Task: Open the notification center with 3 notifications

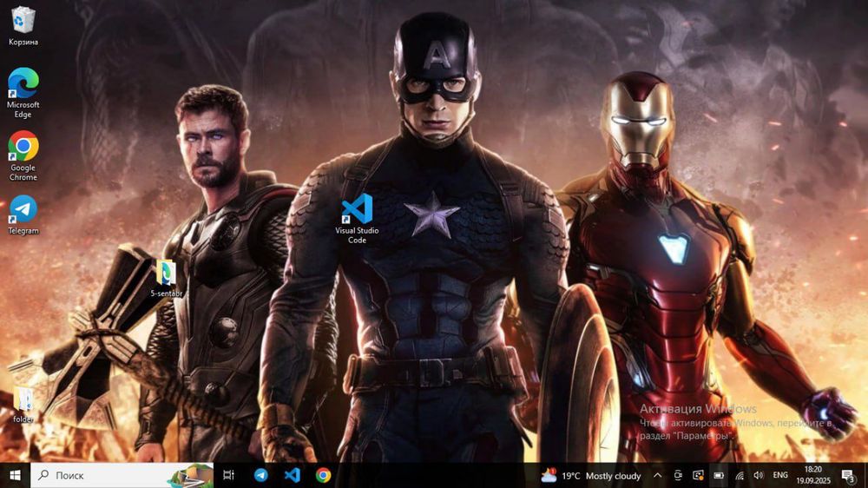Action: coord(847,475)
